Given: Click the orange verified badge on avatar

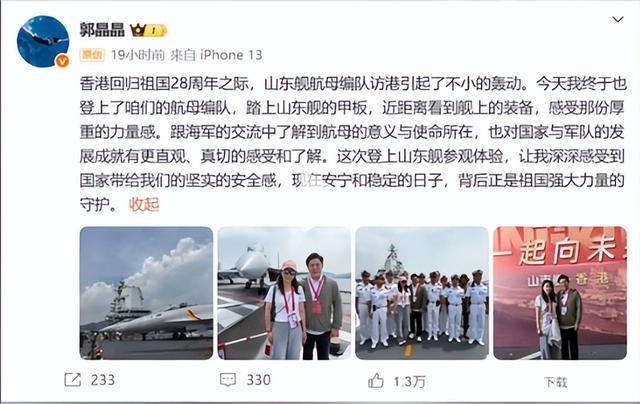Looking at the screenshot, I should click(x=62, y=61).
